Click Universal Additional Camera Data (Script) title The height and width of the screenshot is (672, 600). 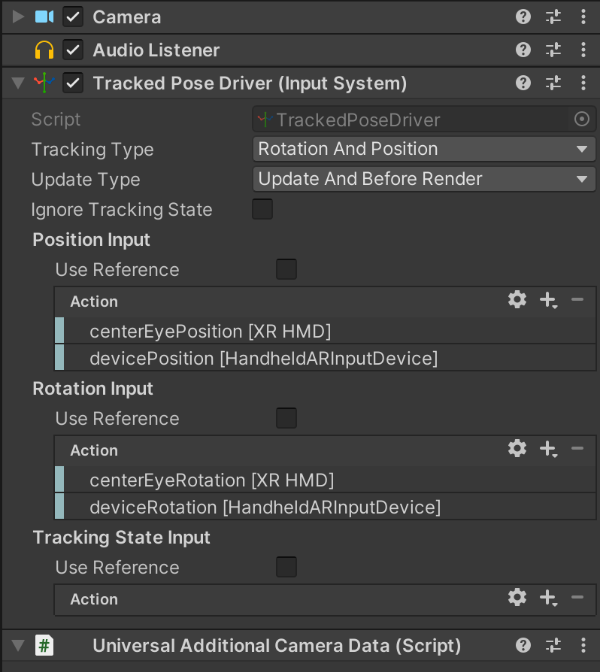coord(277,646)
